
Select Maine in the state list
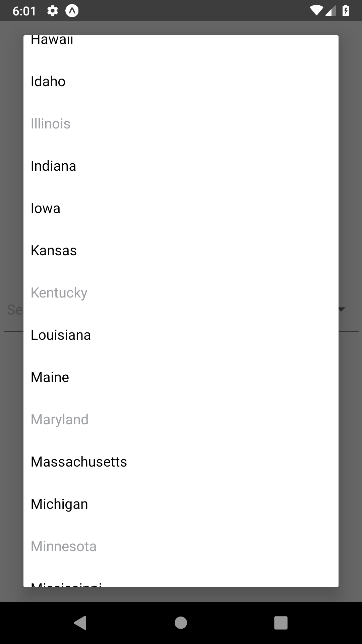point(50,377)
